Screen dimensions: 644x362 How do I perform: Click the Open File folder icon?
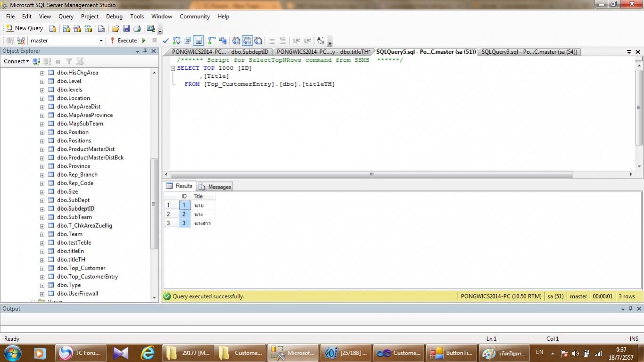[x=115, y=28]
